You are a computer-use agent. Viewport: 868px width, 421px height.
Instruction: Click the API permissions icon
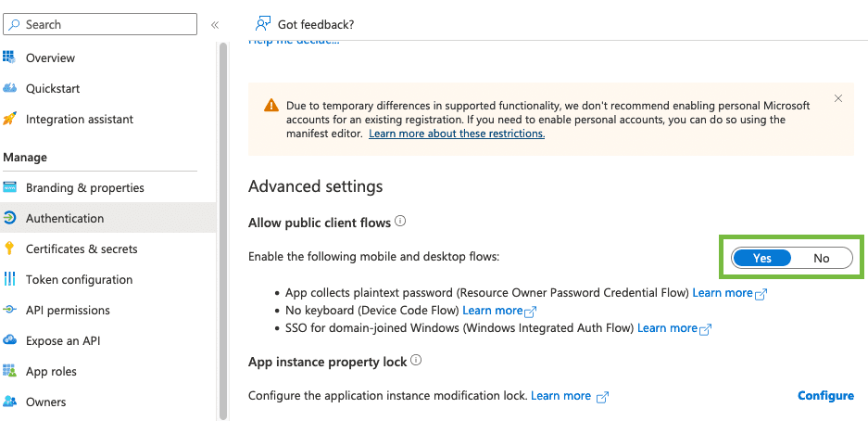pos(9,310)
